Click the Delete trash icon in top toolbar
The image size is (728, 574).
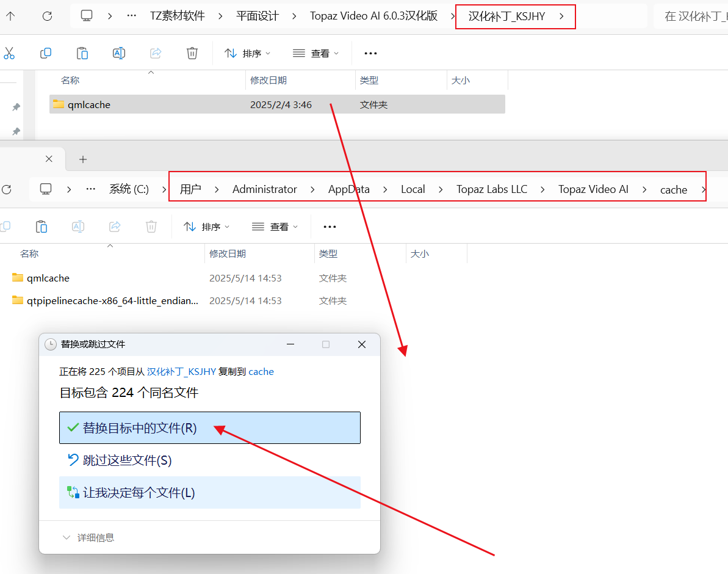tap(192, 53)
